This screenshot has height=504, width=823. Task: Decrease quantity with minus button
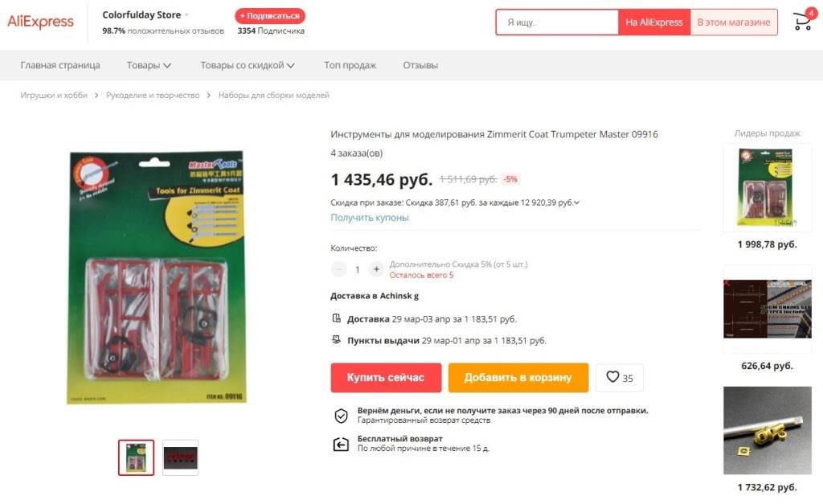coord(339,269)
